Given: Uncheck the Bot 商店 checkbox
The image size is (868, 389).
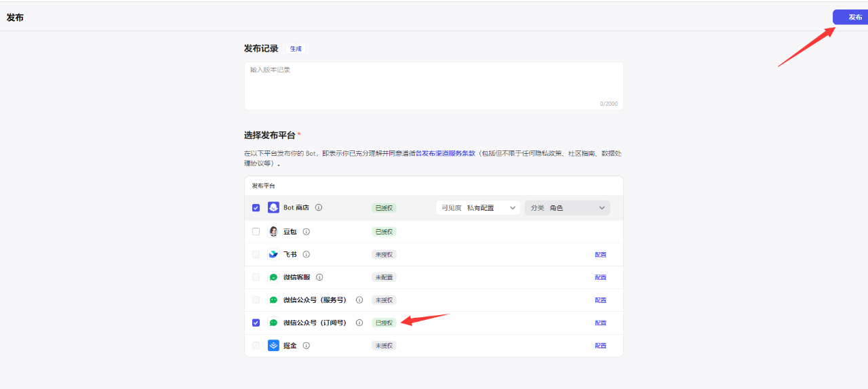Looking at the screenshot, I should point(256,208).
